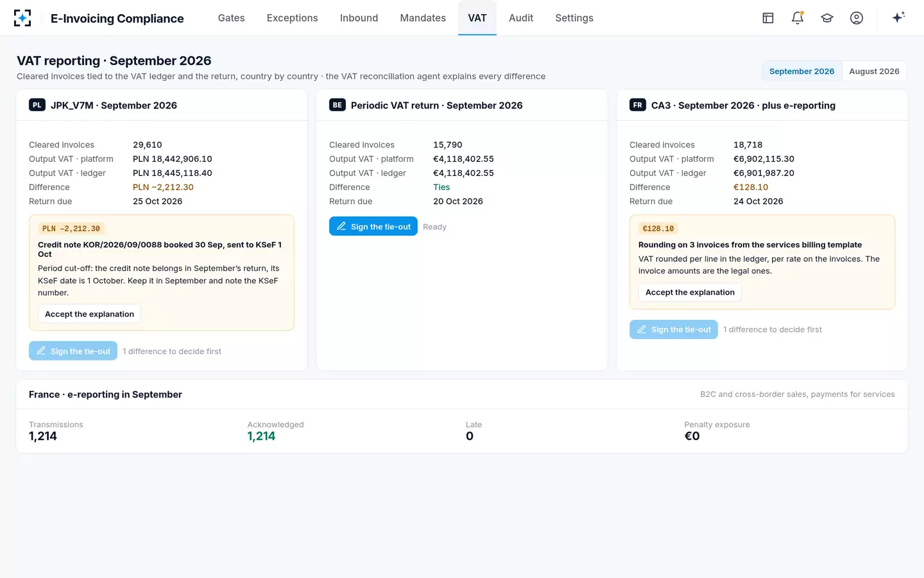The image size is (924, 578).
Task: Accept the explanation for credit note KOR/2026/09/0088
Action: pyautogui.click(x=89, y=314)
